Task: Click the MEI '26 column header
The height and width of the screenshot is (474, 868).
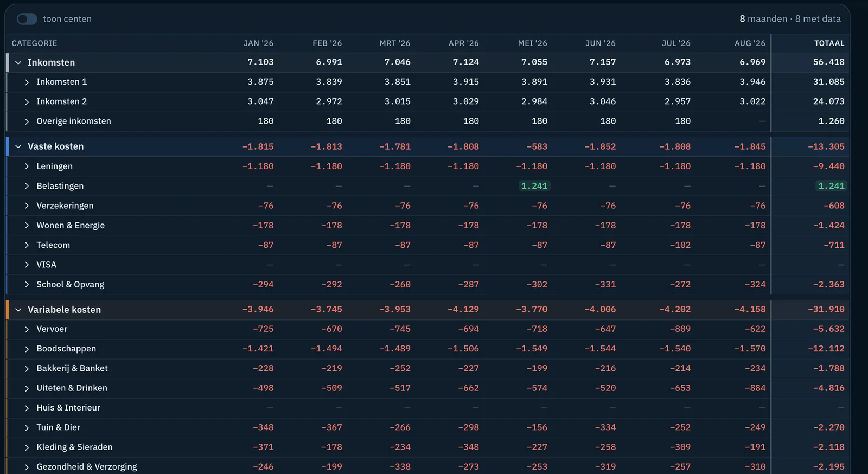Action: pos(532,43)
